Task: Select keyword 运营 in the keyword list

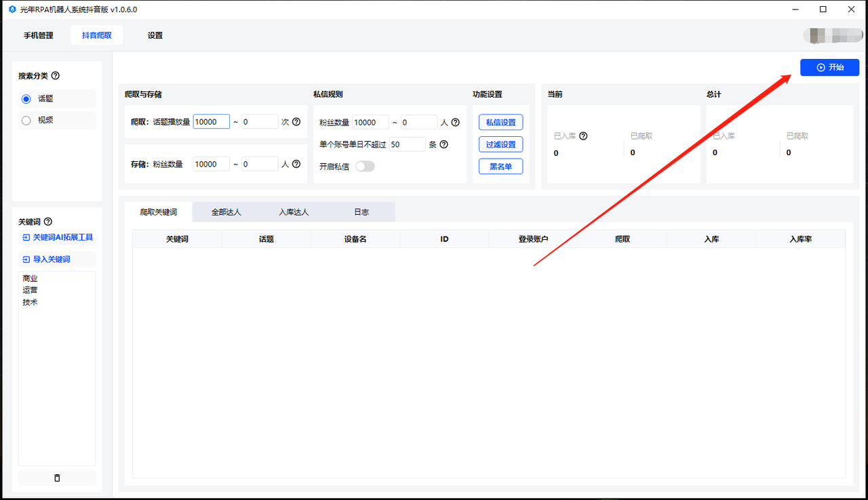Action: tap(30, 290)
